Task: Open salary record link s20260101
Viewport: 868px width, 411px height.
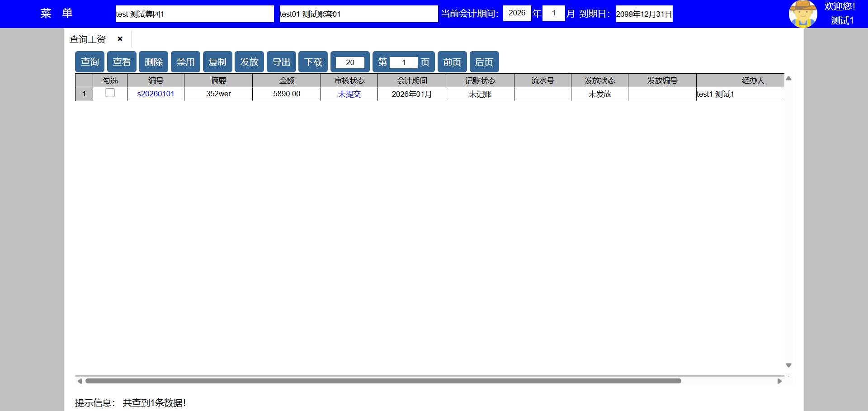Action: tap(156, 94)
